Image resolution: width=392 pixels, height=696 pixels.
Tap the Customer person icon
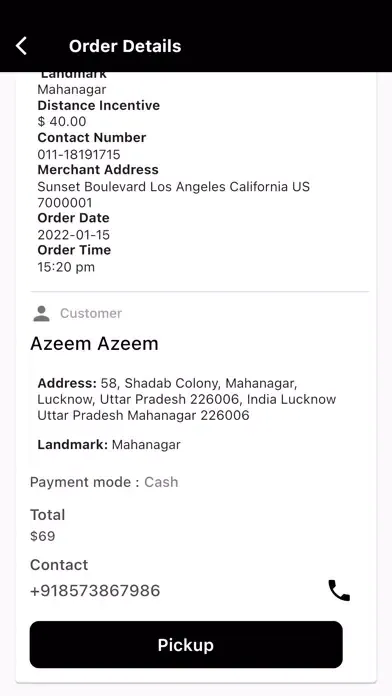[x=42, y=313]
